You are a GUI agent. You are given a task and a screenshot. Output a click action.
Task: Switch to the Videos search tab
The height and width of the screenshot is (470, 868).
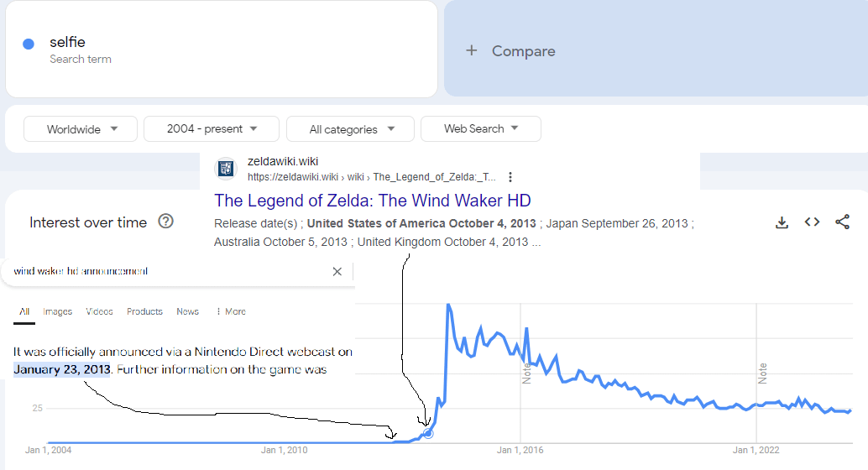point(99,311)
